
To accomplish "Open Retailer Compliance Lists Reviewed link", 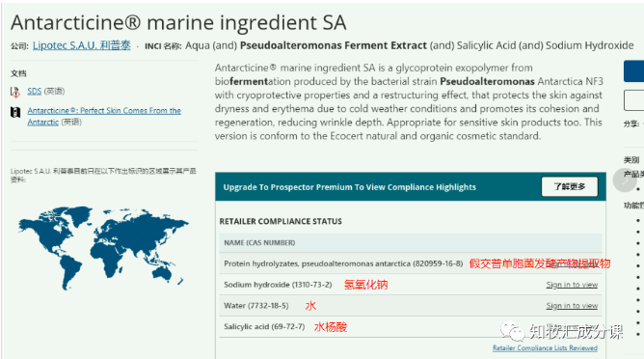I will (x=545, y=347).
